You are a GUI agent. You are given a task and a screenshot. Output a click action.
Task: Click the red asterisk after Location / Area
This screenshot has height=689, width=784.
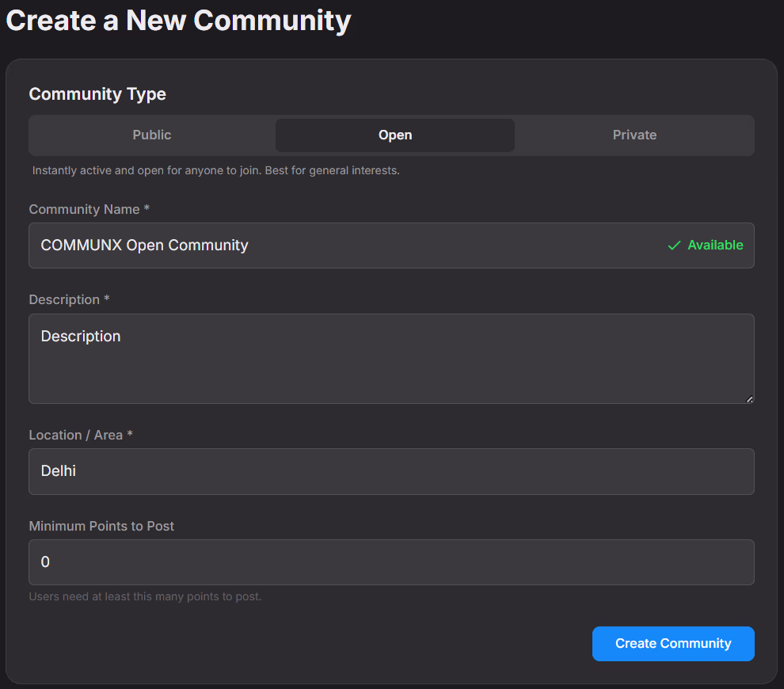point(130,435)
